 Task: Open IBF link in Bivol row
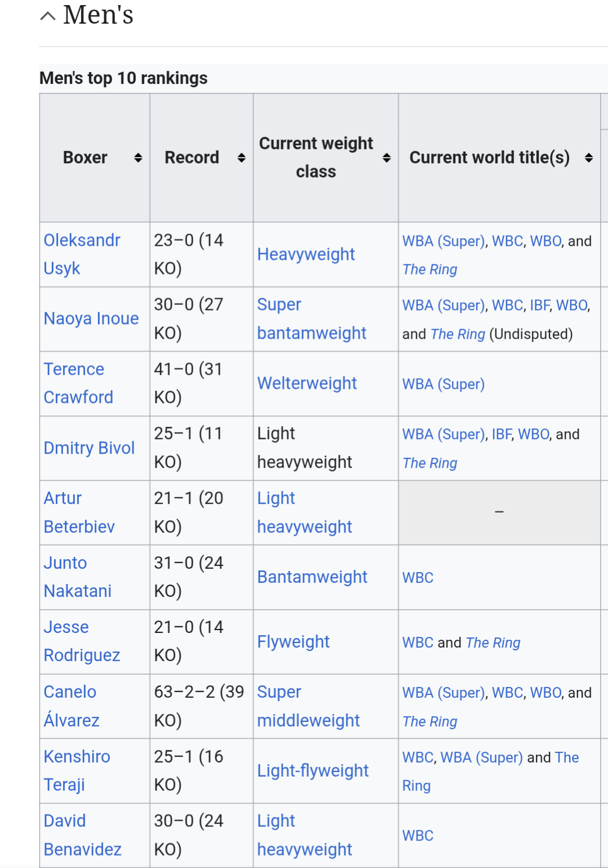(502, 435)
